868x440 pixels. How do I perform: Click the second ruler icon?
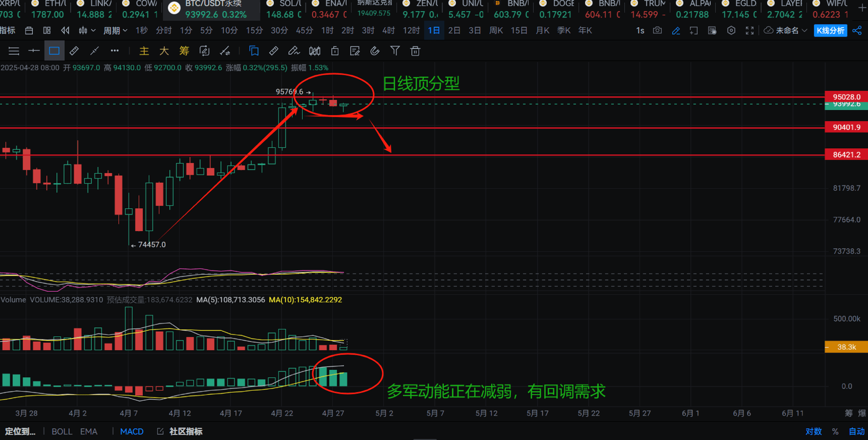(x=274, y=51)
